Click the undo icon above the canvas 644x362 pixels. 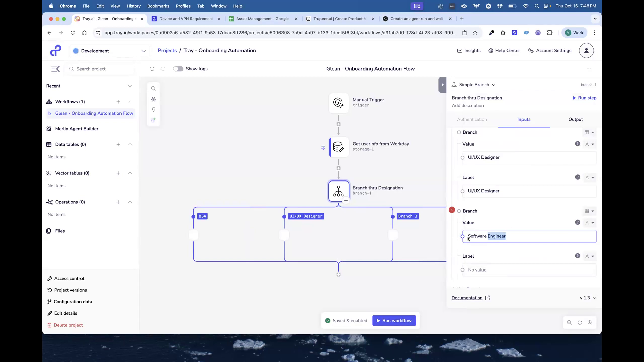(152, 69)
